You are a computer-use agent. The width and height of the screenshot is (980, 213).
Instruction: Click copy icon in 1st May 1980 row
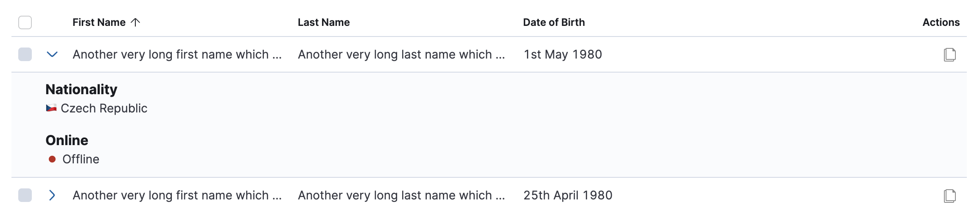click(949, 55)
